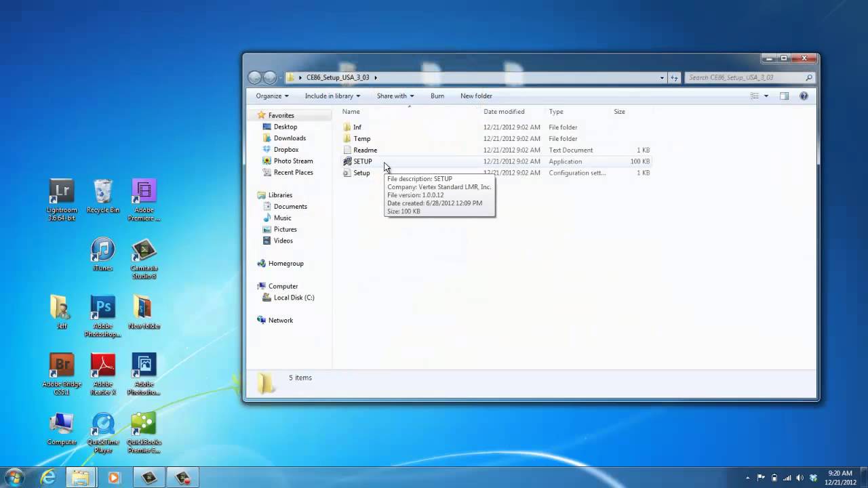The image size is (868, 488).
Task: Open Recent Places in the Favorites list
Action: pyautogui.click(x=293, y=173)
